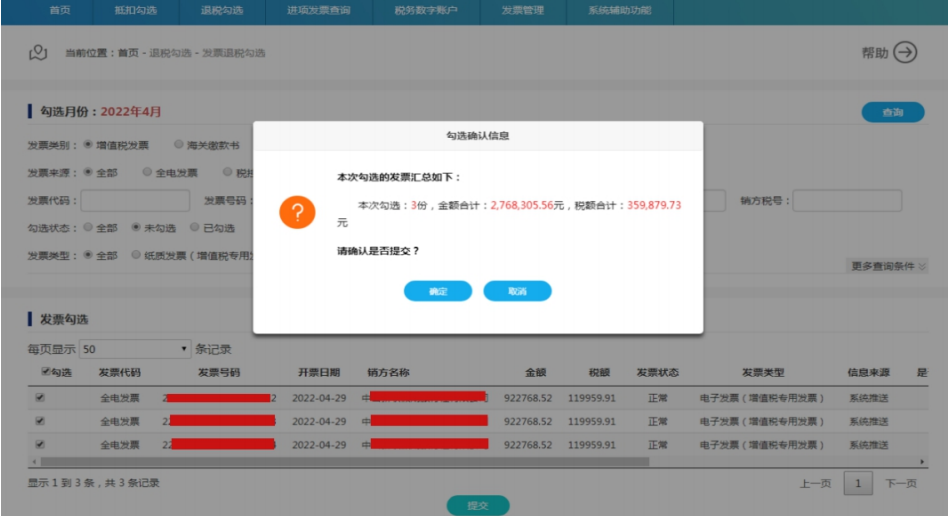This screenshot has width=951, height=516.
Task: Click the 销方税号 input field
Action: click(x=847, y=201)
